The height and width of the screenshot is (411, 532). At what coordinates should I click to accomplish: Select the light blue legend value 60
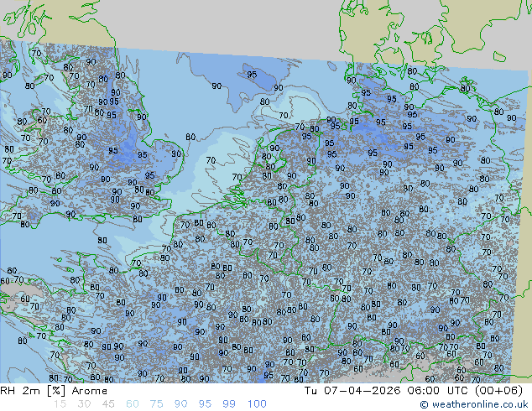[x=133, y=404]
